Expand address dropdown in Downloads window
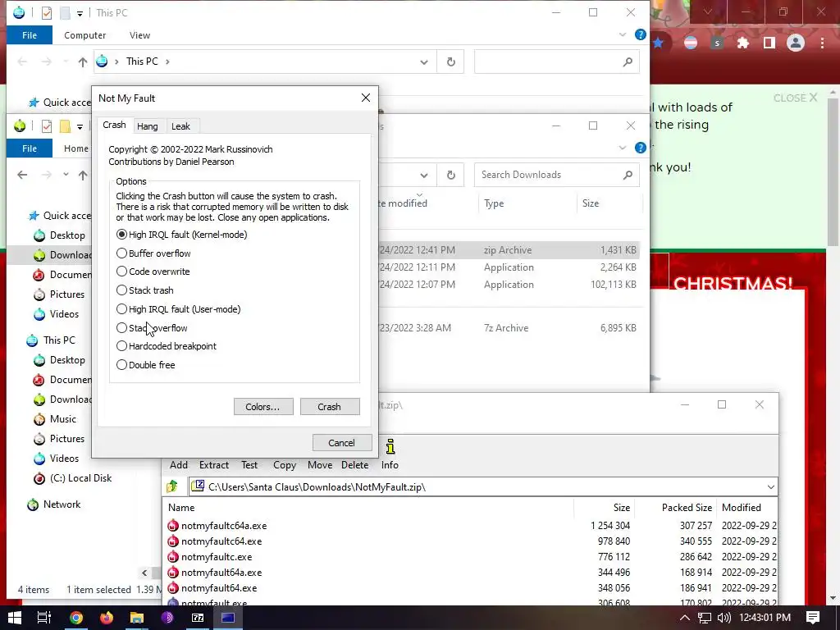Viewport: 840px width, 630px height. point(424,176)
